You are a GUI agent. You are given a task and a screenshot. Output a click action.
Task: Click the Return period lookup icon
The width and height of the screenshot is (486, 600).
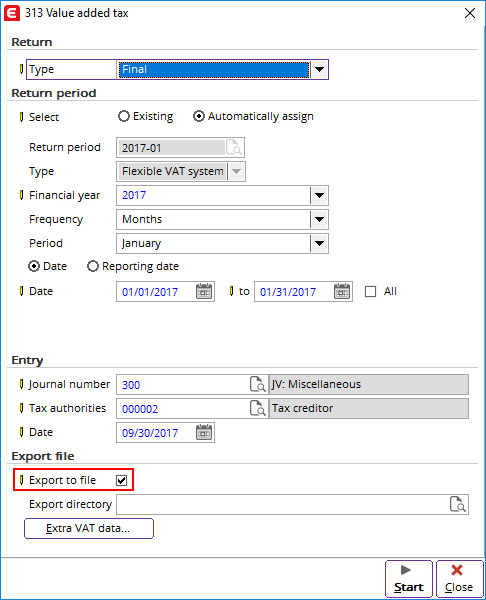(233, 147)
